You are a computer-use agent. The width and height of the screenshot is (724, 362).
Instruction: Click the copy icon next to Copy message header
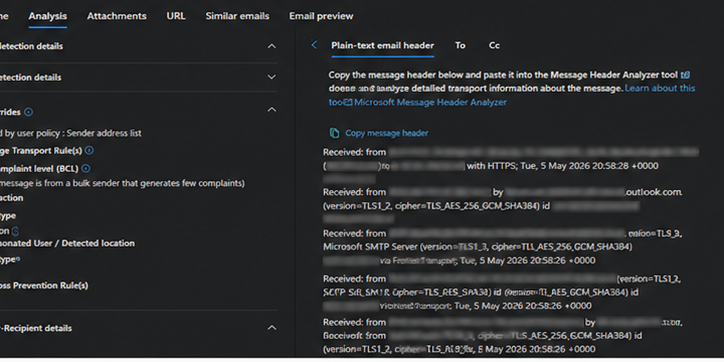point(334,133)
